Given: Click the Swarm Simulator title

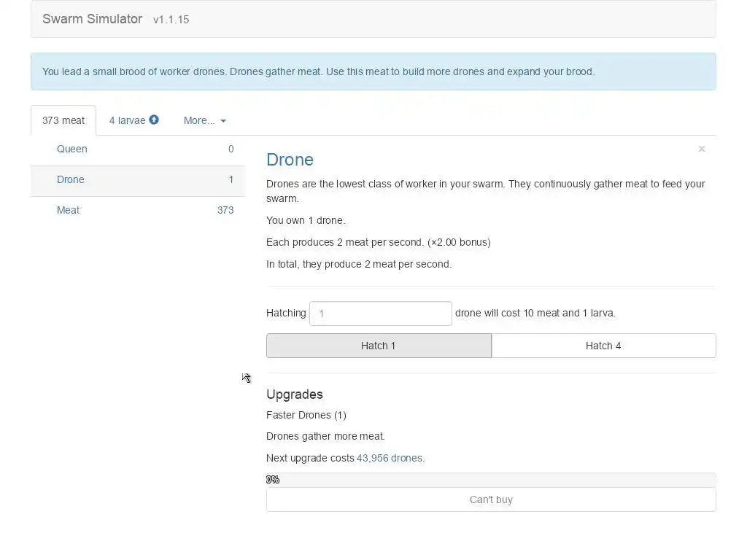Looking at the screenshot, I should (92, 19).
